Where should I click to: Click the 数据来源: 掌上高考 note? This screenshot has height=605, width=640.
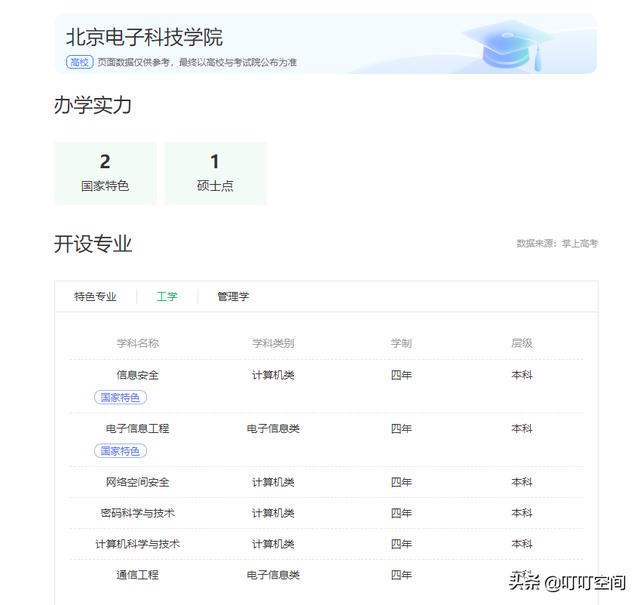point(557,243)
